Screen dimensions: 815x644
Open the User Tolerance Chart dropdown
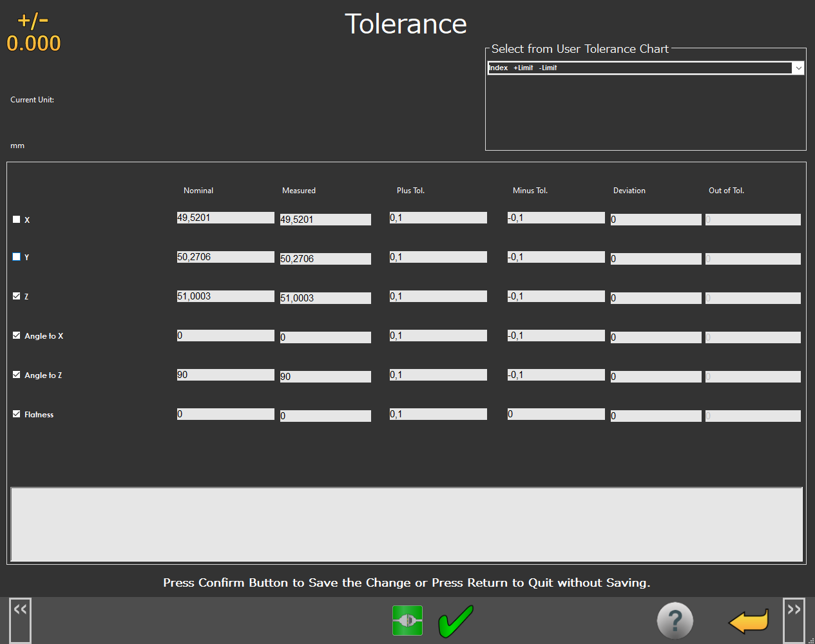tap(798, 68)
